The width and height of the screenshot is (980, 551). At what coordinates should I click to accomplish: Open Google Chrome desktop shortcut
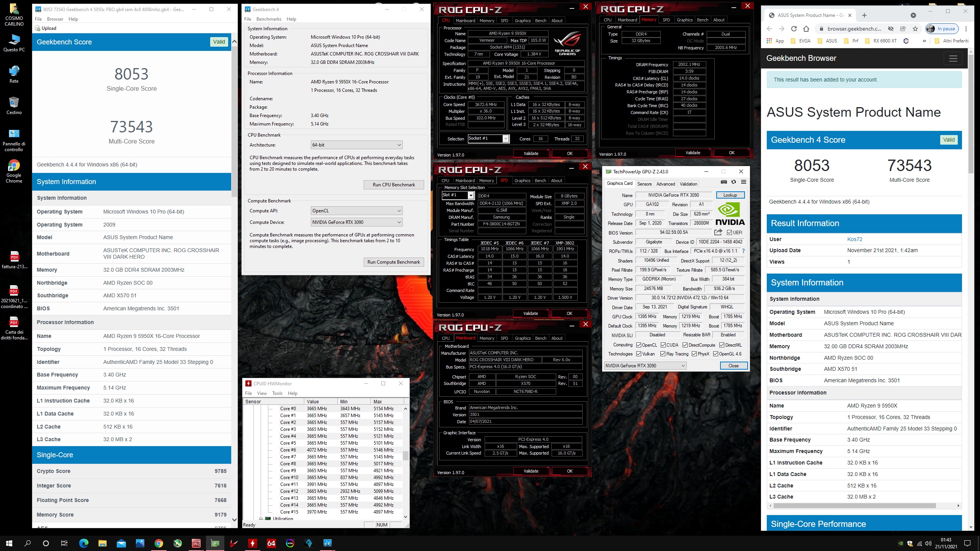(x=14, y=171)
